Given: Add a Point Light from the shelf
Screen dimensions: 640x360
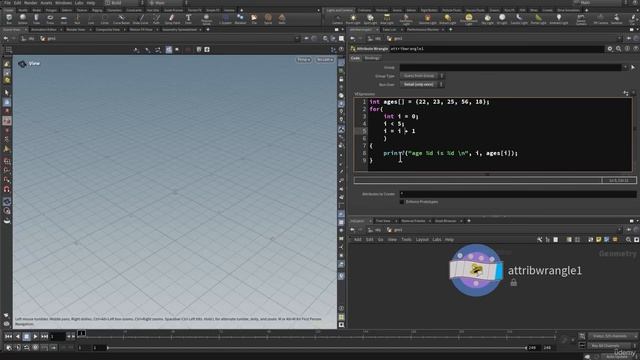Looking at the screenshot, I should click(x=353, y=19).
